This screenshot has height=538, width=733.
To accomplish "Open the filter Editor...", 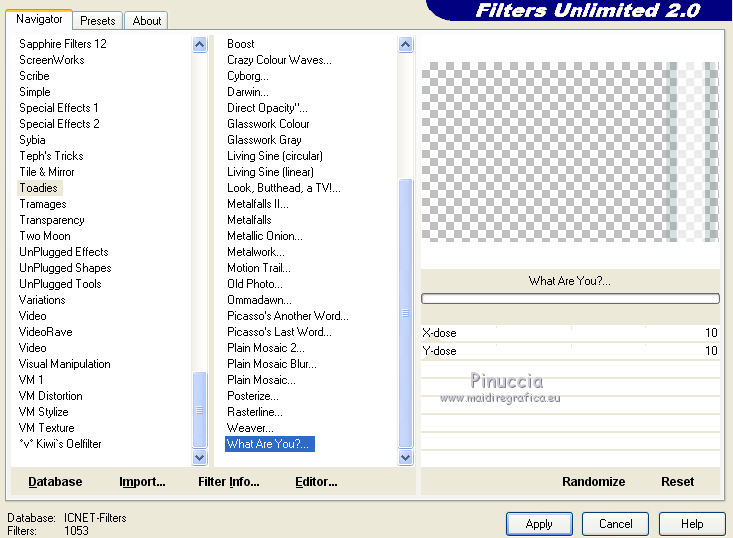I will [x=316, y=482].
